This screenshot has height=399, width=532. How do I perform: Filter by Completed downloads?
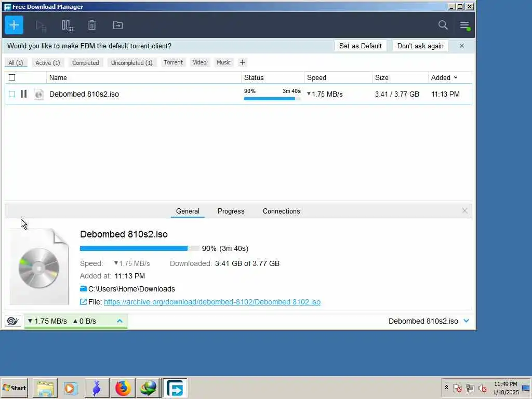(x=86, y=63)
